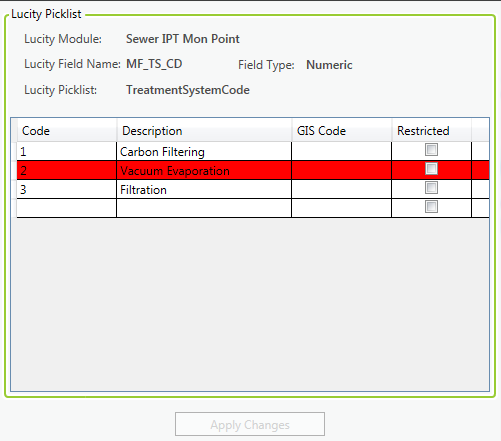Click Code cell containing 1

click(67, 152)
